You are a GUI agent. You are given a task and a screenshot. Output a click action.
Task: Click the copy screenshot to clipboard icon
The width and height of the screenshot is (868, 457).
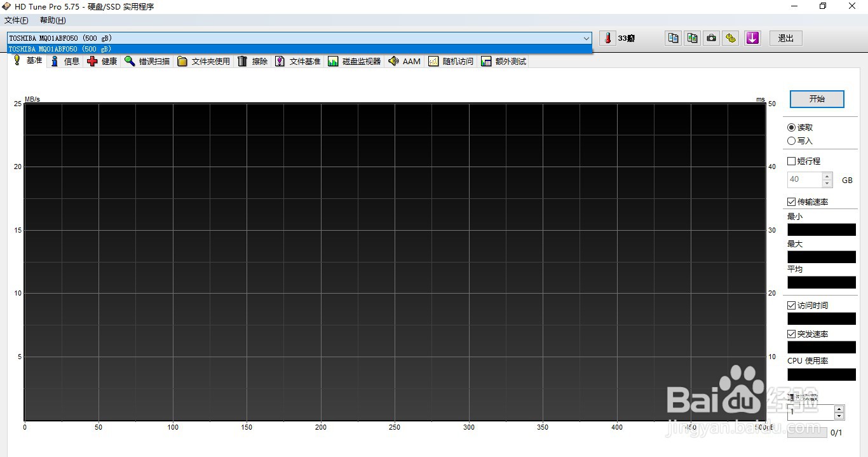(x=693, y=38)
